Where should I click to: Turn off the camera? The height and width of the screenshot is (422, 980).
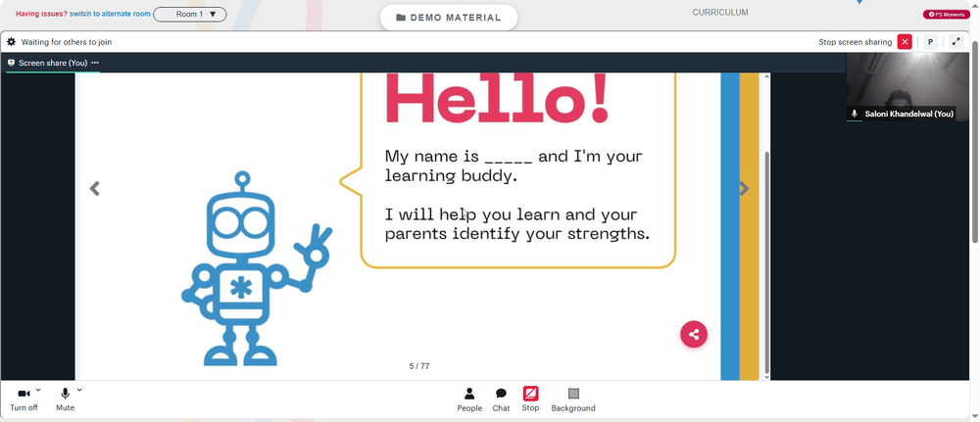[24, 399]
